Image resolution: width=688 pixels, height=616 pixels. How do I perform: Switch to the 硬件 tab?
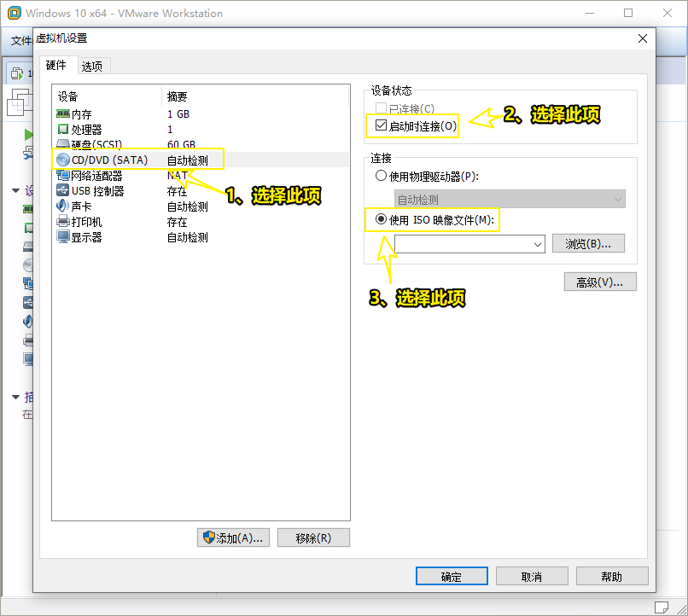pyautogui.click(x=56, y=66)
